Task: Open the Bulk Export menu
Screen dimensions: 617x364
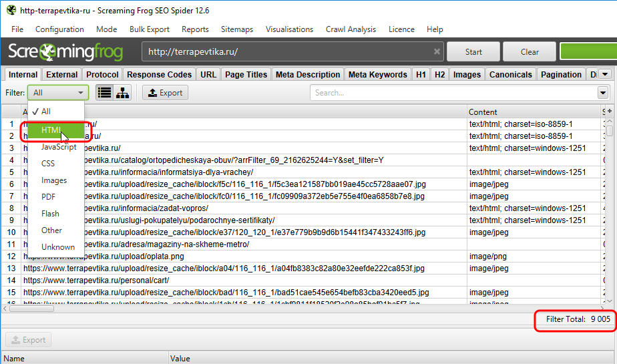Action: 150,29
